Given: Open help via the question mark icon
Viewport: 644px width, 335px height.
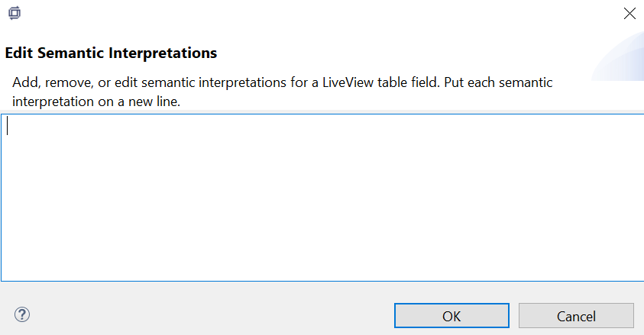Looking at the screenshot, I should click(22, 314).
